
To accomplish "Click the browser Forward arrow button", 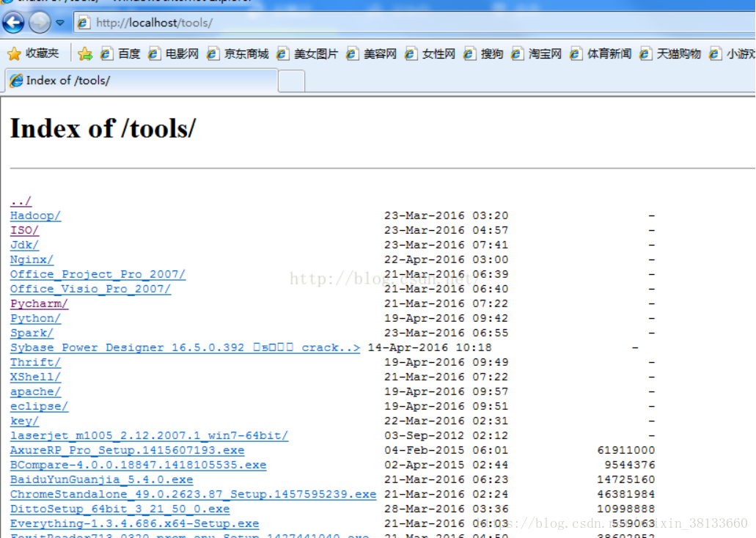I will (40, 22).
